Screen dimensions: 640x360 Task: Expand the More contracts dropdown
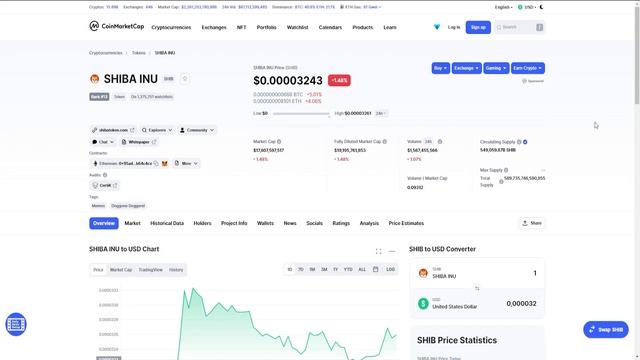[186, 163]
